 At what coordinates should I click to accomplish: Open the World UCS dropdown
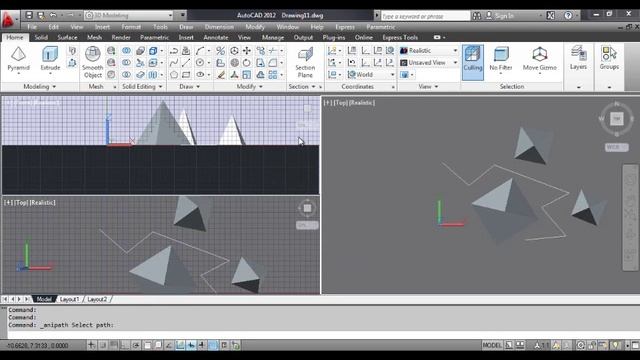(x=371, y=75)
